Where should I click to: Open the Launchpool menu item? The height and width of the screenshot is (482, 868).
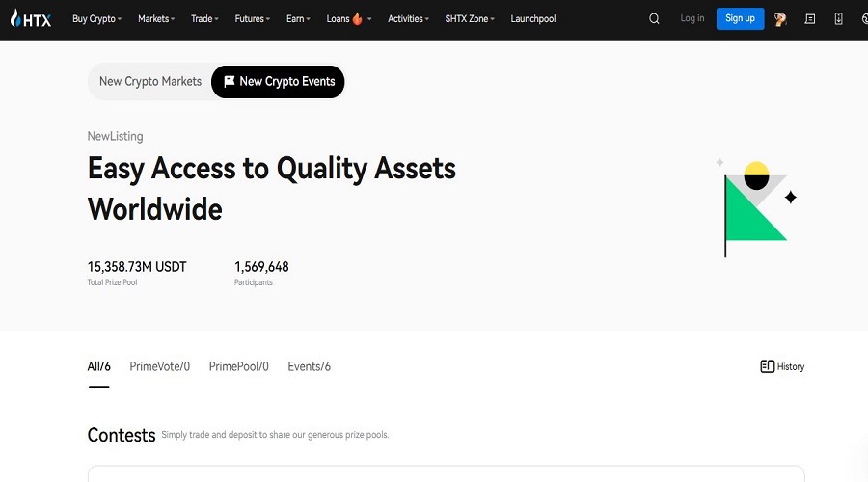click(x=533, y=18)
